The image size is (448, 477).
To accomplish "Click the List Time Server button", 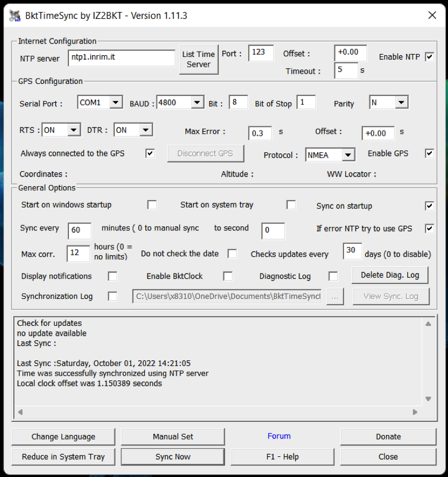I will pyautogui.click(x=199, y=59).
